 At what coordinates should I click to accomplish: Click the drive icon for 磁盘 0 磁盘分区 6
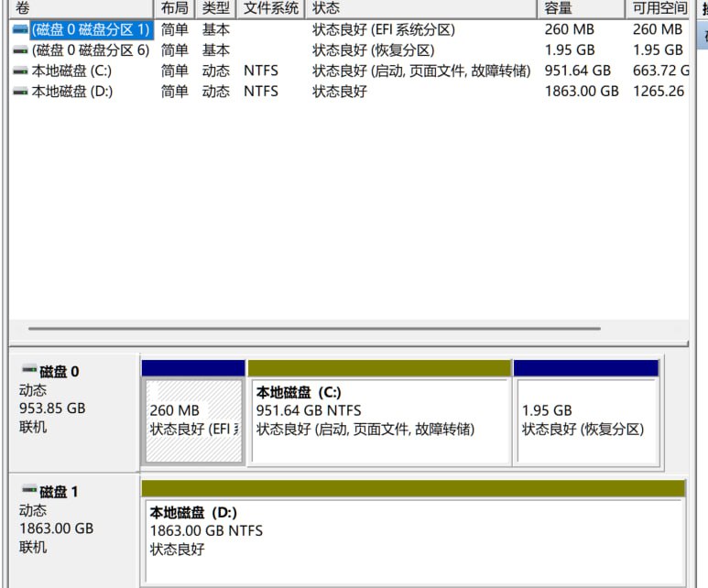[x=20, y=50]
